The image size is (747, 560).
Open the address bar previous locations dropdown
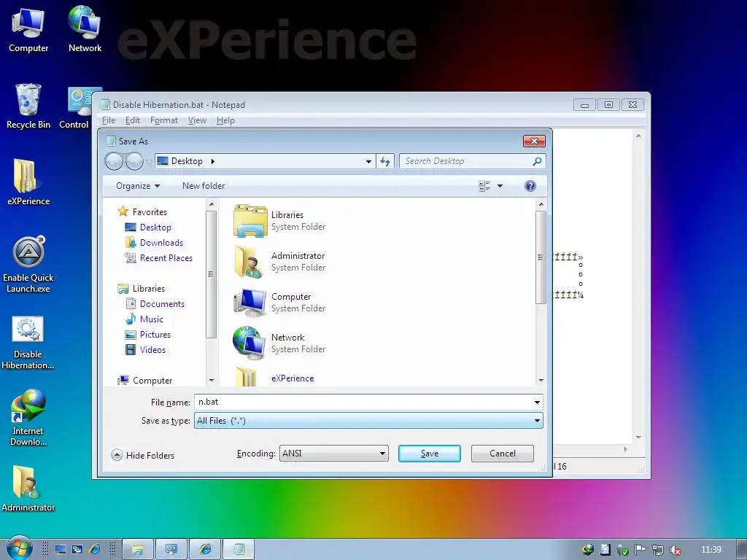point(368,161)
